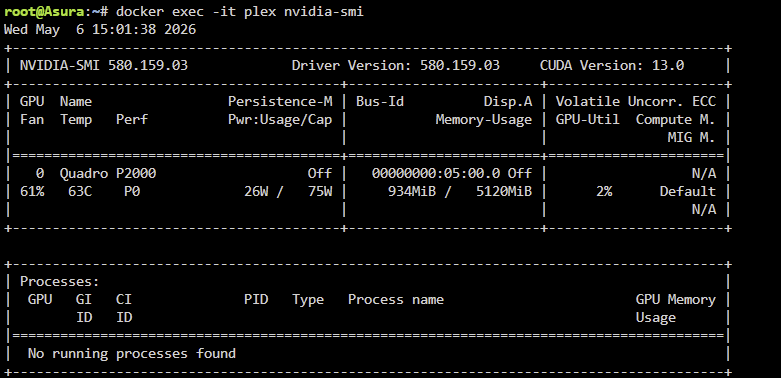Click the 2% GPU-Util value
Screen dimensions: 781x378
coord(604,191)
